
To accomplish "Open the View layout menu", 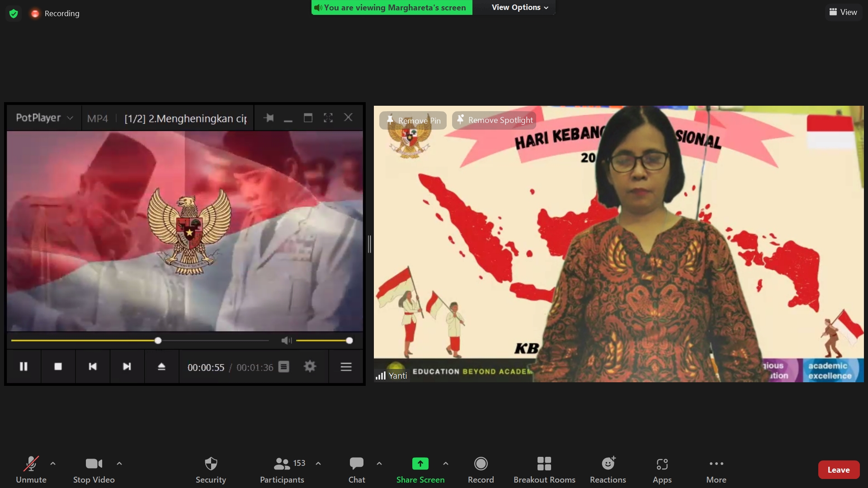I will (x=843, y=12).
